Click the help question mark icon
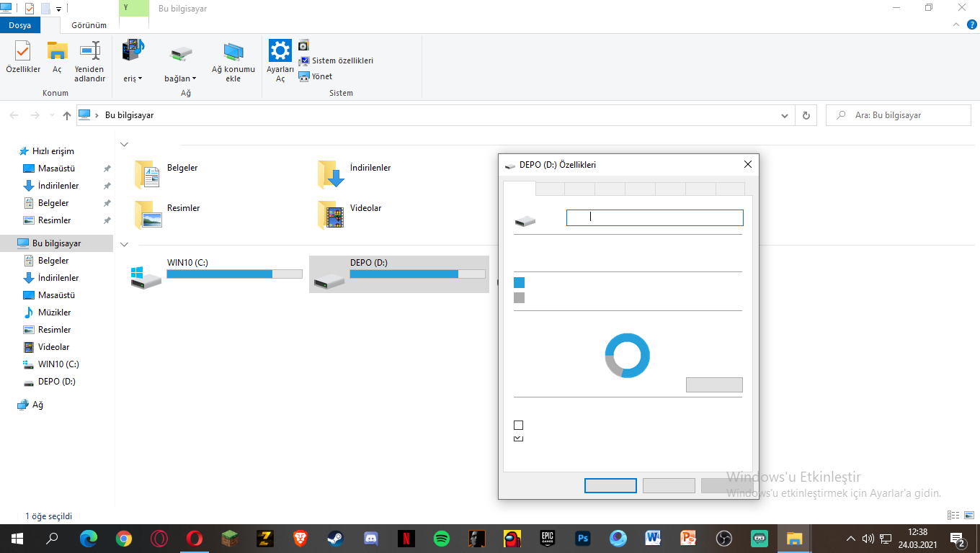The height and width of the screenshot is (553, 980). click(972, 24)
